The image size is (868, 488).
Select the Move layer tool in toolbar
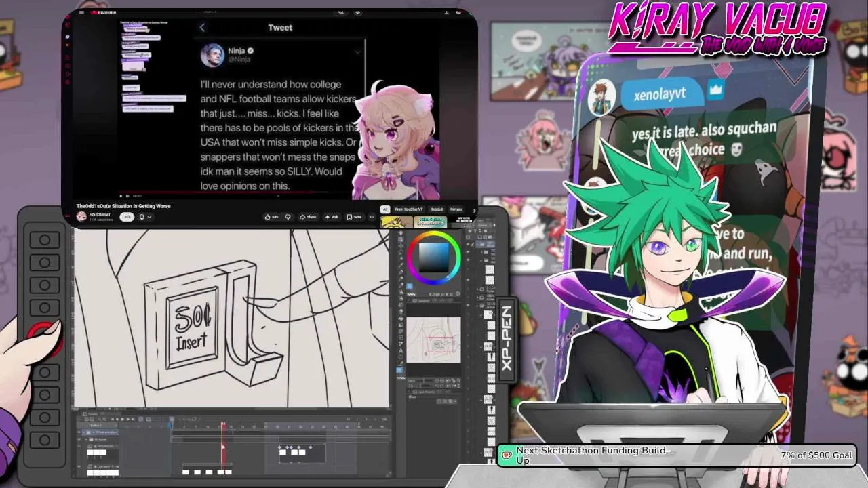click(x=401, y=246)
